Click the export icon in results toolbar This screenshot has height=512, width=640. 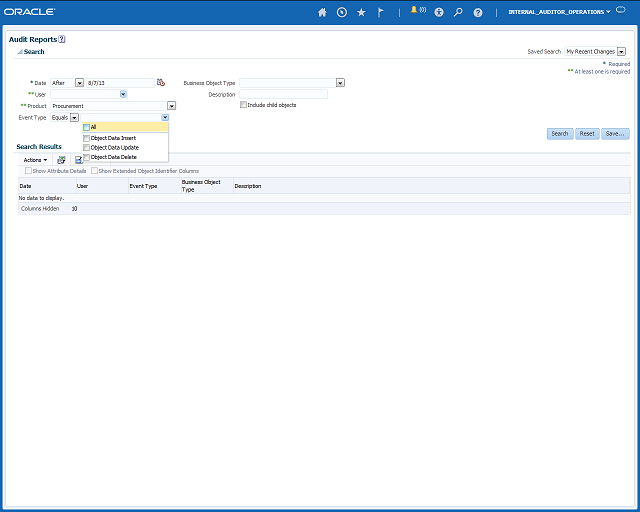pyautogui.click(x=61, y=160)
